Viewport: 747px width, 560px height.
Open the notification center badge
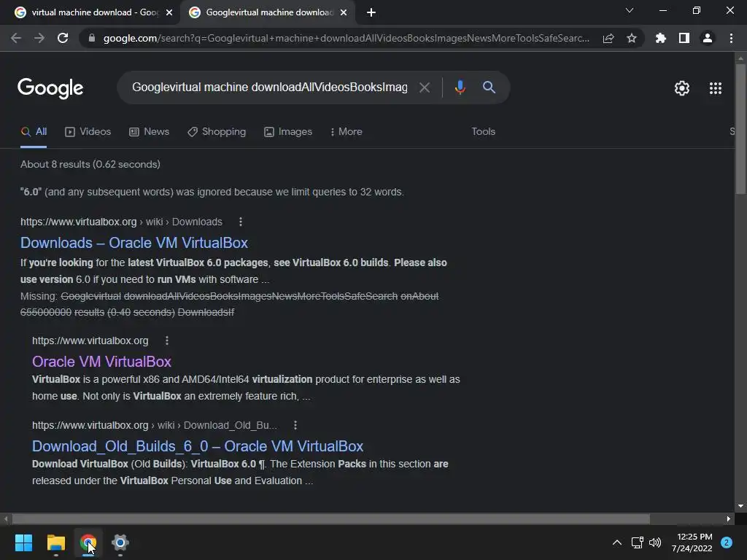[727, 542]
